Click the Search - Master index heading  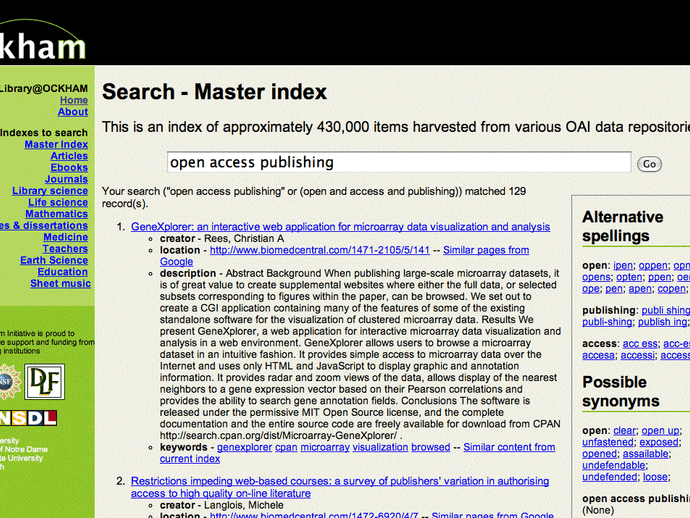[214, 92]
